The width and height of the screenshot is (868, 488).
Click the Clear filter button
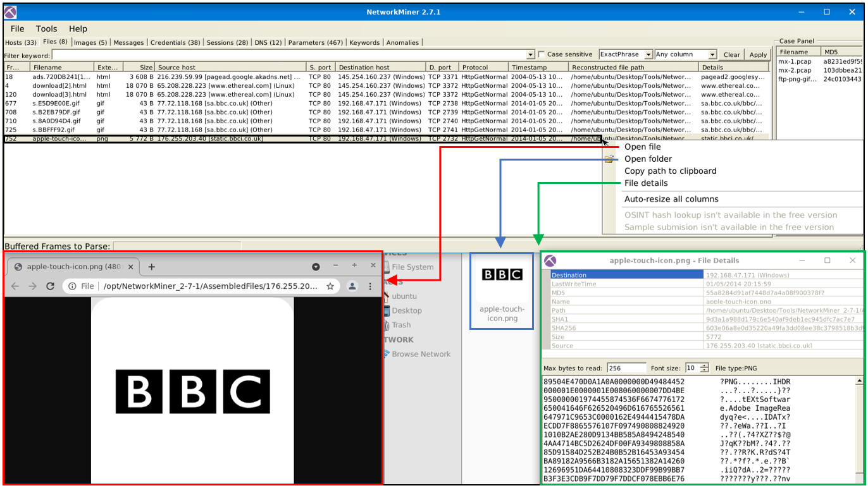point(731,54)
